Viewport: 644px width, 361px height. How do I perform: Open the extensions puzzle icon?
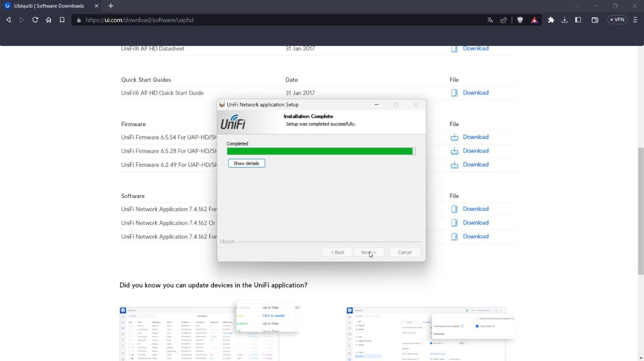551,20
